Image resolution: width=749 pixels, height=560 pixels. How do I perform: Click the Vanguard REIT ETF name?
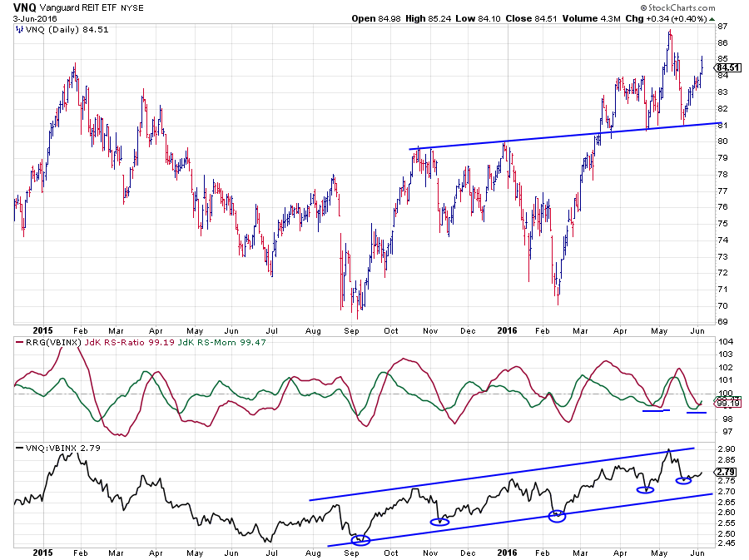79,7
